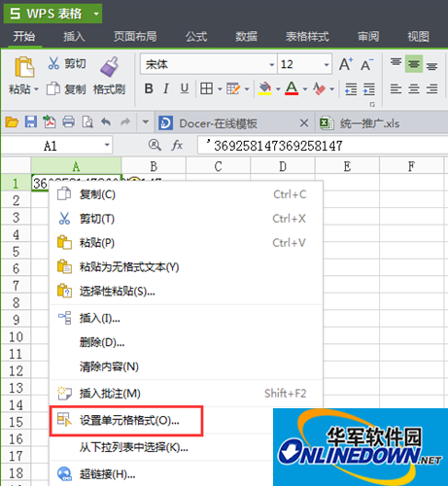Open the Name Box A1 dropdown
448x486 pixels.
pos(107,145)
